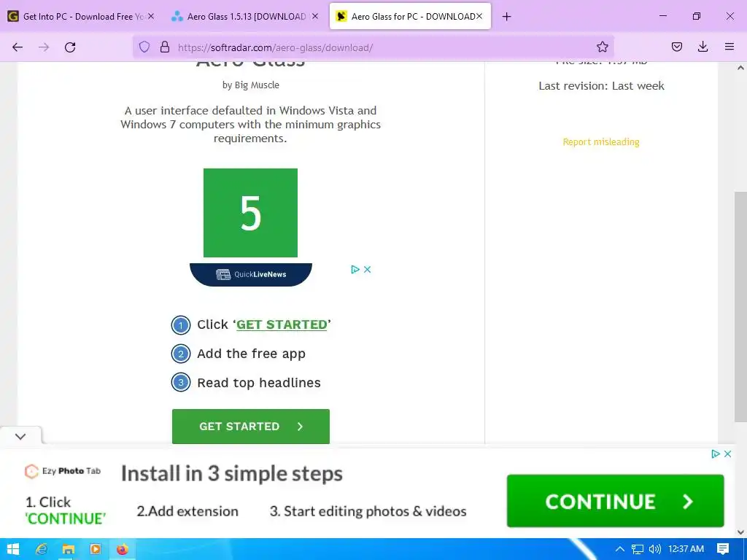Click the green CONTINUE button
Screen dimensions: 747x560
tap(615, 501)
